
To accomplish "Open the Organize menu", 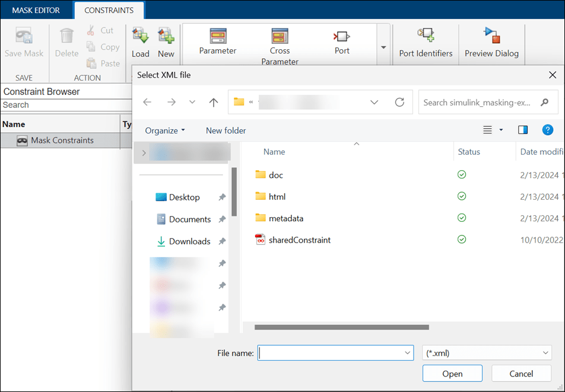I will [x=164, y=130].
